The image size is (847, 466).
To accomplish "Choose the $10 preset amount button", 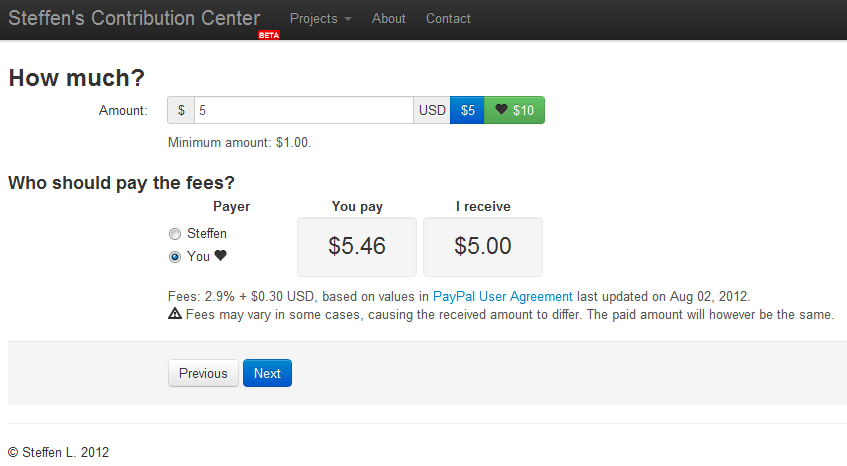I will (515, 110).
